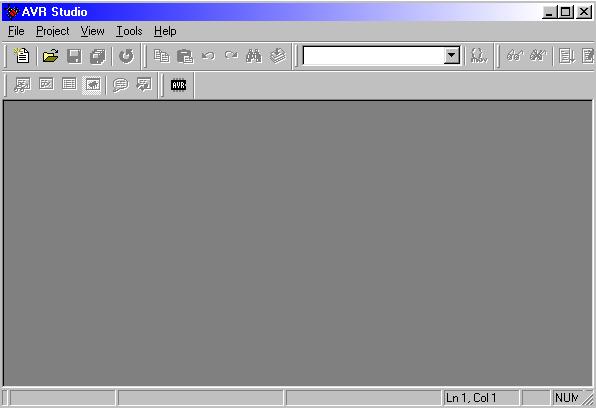Click the reload circular arrow icon

(x=126, y=56)
